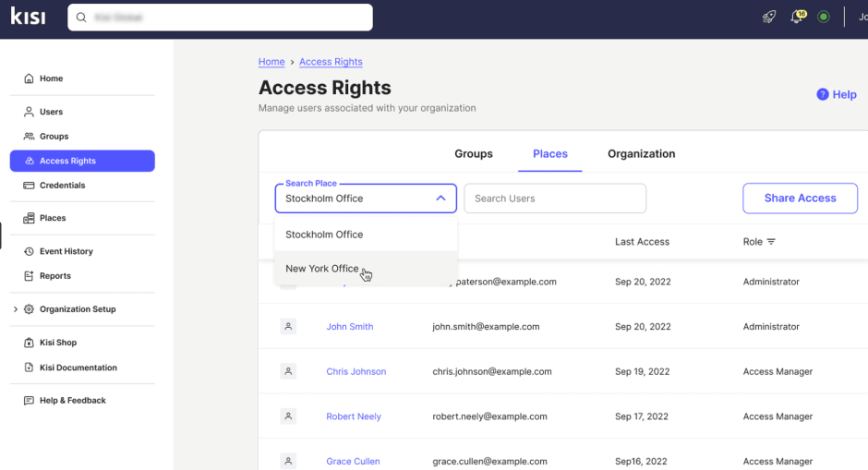Click the avatar icon for Chris Johnson
The height and width of the screenshot is (470, 868).
pyautogui.click(x=288, y=371)
